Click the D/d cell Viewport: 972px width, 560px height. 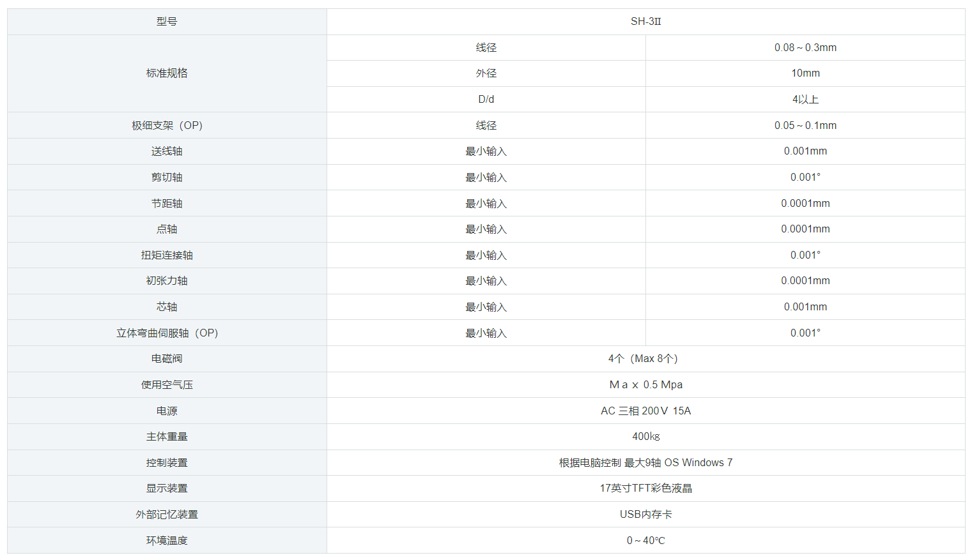pos(486,100)
